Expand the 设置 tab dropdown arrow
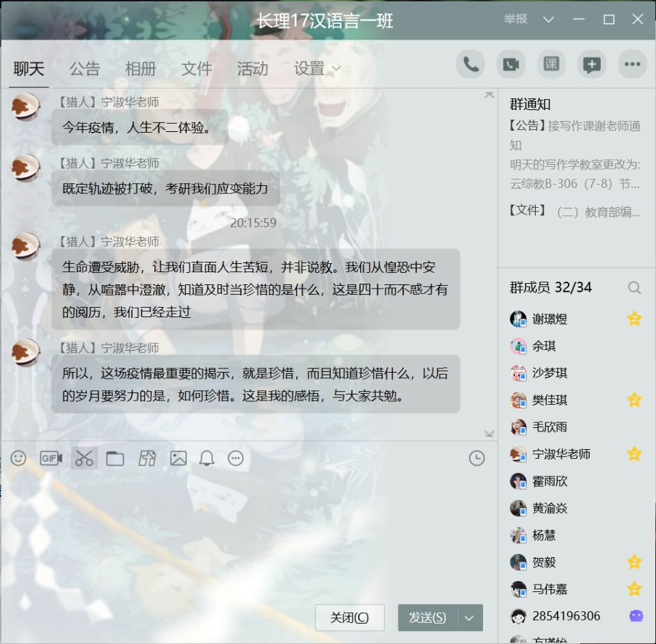Image resolution: width=656 pixels, height=644 pixels. [336, 69]
